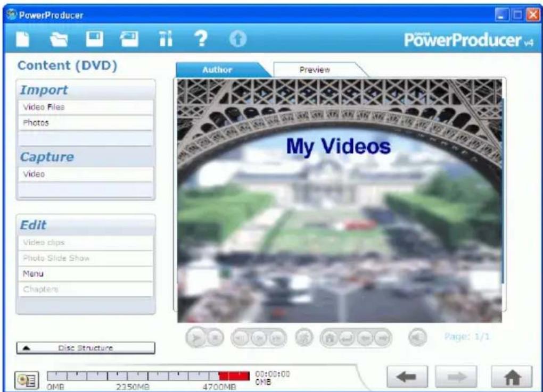This screenshot has height=392, width=543.
Task: Switch to the Preview tab
Action: (x=315, y=70)
